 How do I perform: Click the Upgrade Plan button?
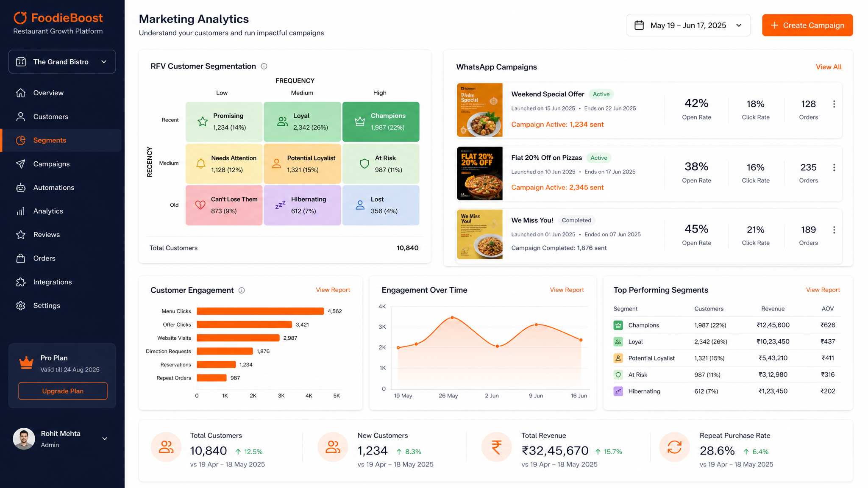coord(63,391)
